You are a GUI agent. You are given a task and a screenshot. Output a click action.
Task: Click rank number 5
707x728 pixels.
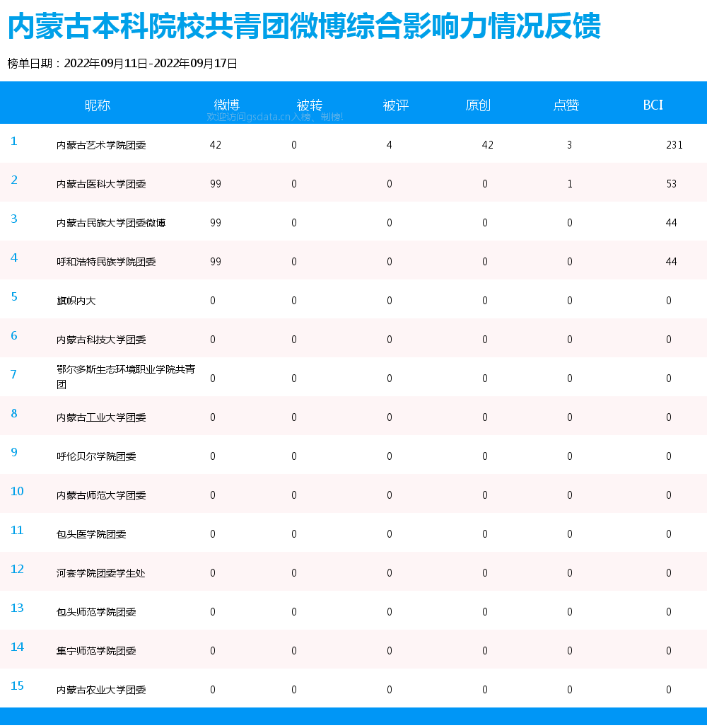click(14, 296)
